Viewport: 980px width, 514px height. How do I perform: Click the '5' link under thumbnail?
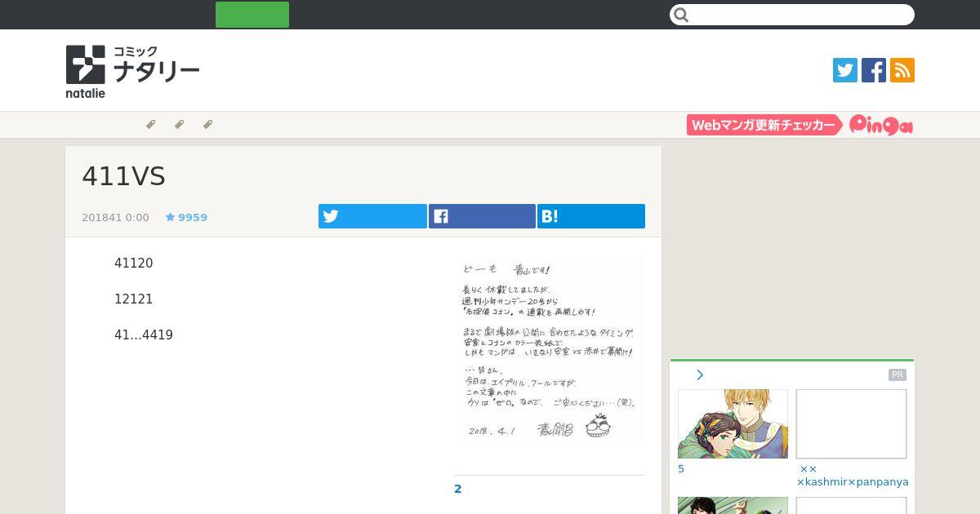click(x=681, y=469)
